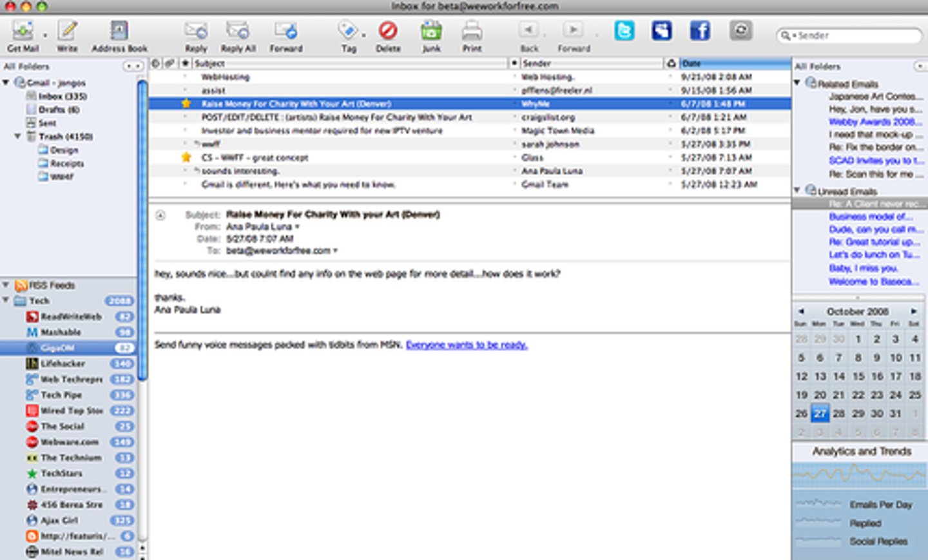Open the Ajax Girl feed
The height and width of the screenshot is (560, 928).
coord(59,520)
